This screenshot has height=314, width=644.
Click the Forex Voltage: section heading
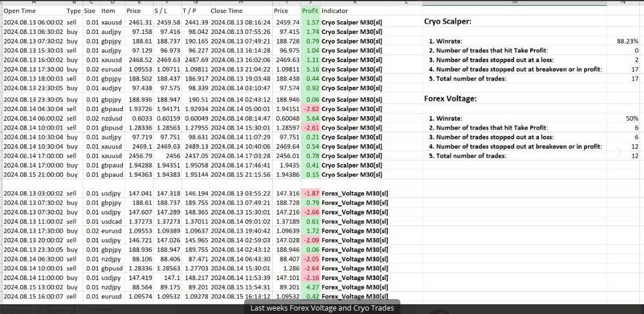[x=449, y=98]
